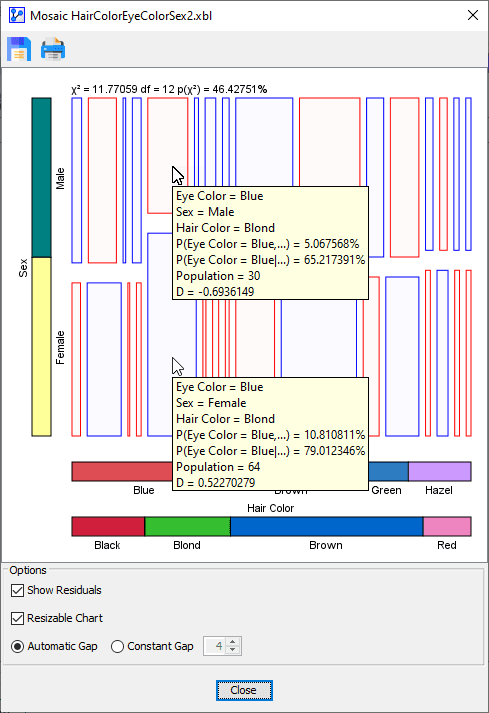Click the Green eye color bar segment
This screenshot has width=489, height=713.
pos(388,472)
